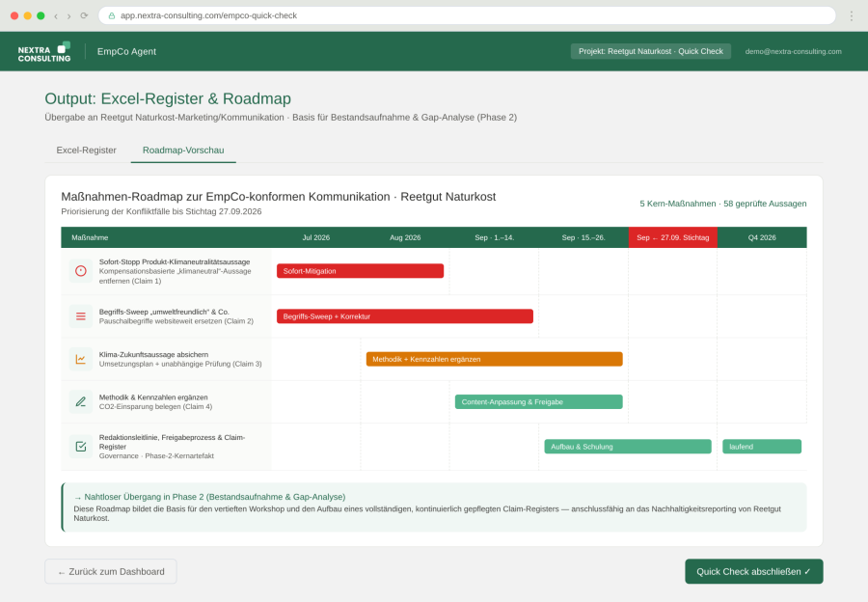
Task: Click the browser back arrow
Action: coord(56,16)
